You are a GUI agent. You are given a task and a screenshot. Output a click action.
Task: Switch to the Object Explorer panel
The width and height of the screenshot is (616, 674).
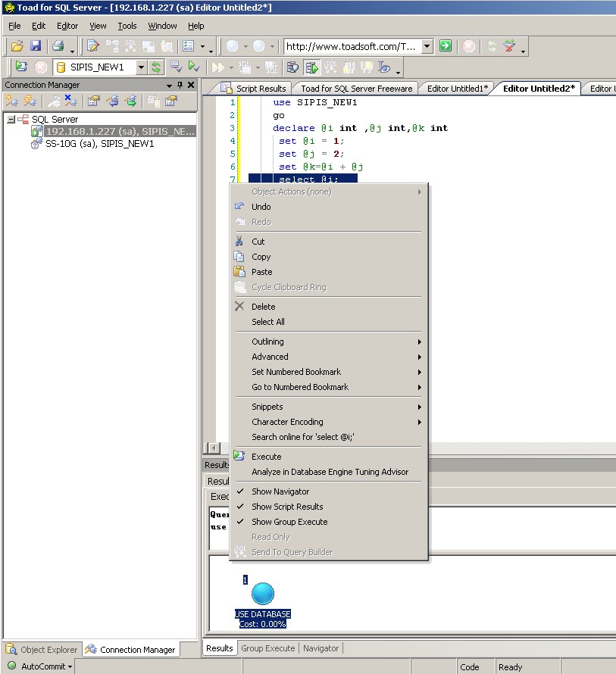pos(42,649)
